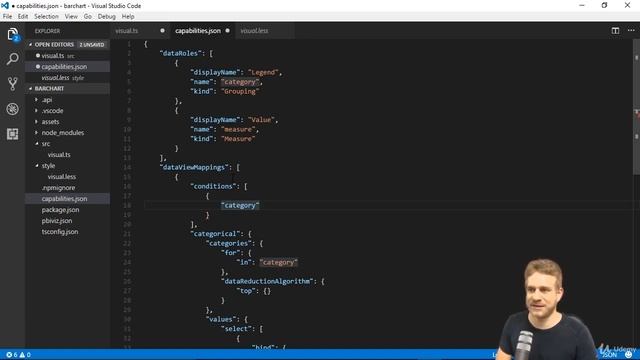
Task: Expand the node_modules folder
Action: pyautogui.click(x=62, y=133)
